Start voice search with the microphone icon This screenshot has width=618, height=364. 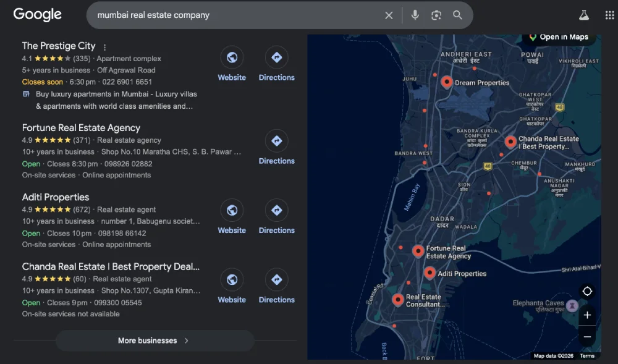tap(415, 15)
